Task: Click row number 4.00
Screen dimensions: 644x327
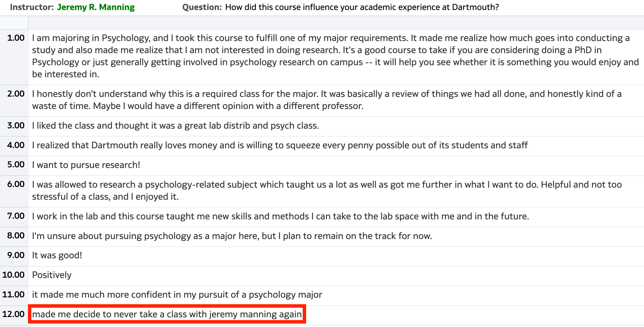Action: (16, 145)
